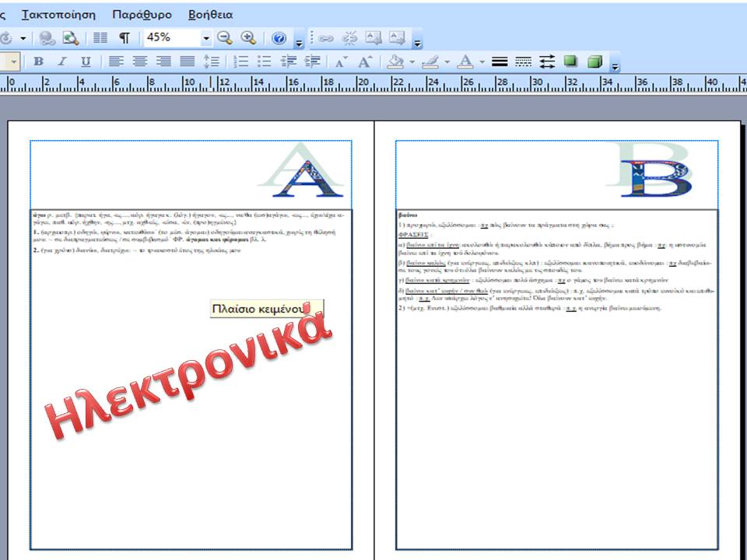Click the Zoom Out magnifier icon
Viewport: 747px width, 560px height.
tap(225, 38)
